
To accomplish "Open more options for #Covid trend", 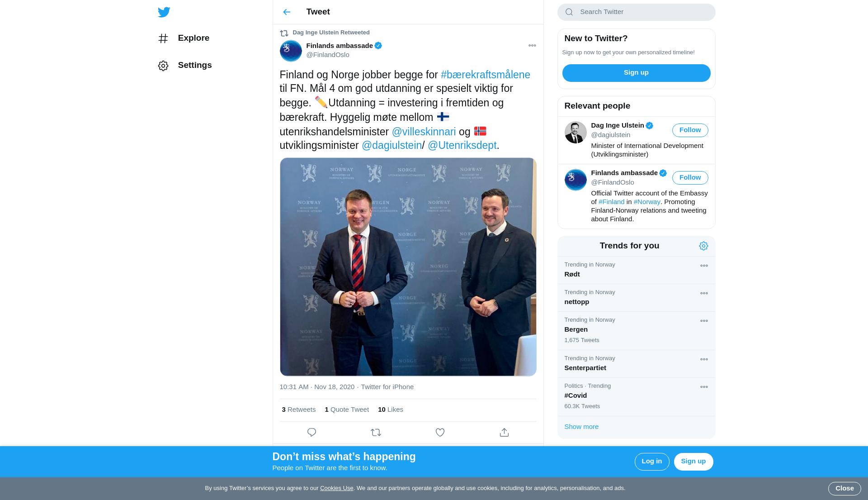I will (704, 387).
